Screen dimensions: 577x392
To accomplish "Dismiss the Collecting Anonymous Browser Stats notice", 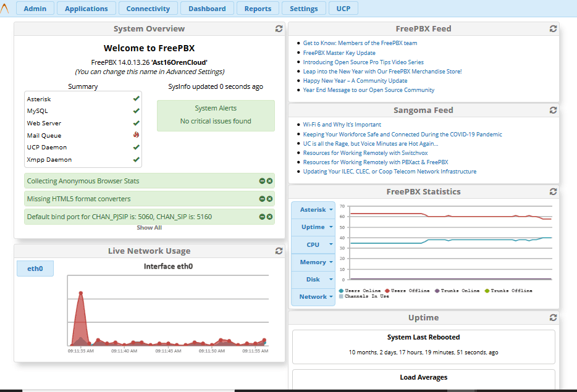I will (x=270, y=181).
